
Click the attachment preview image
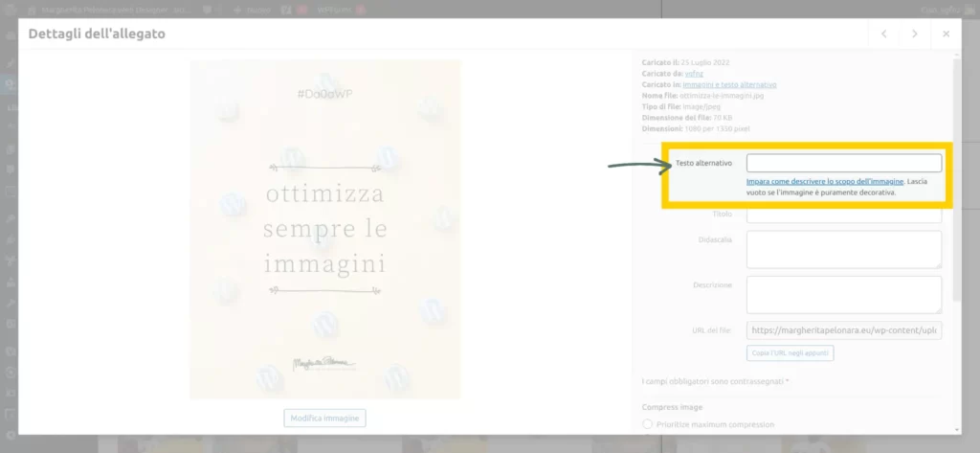click(x=324, y=229)
